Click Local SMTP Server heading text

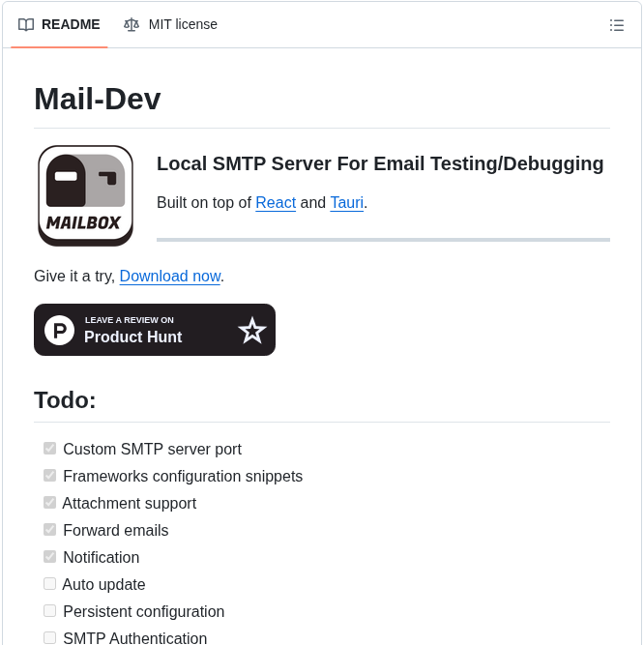tap(380, 163)
